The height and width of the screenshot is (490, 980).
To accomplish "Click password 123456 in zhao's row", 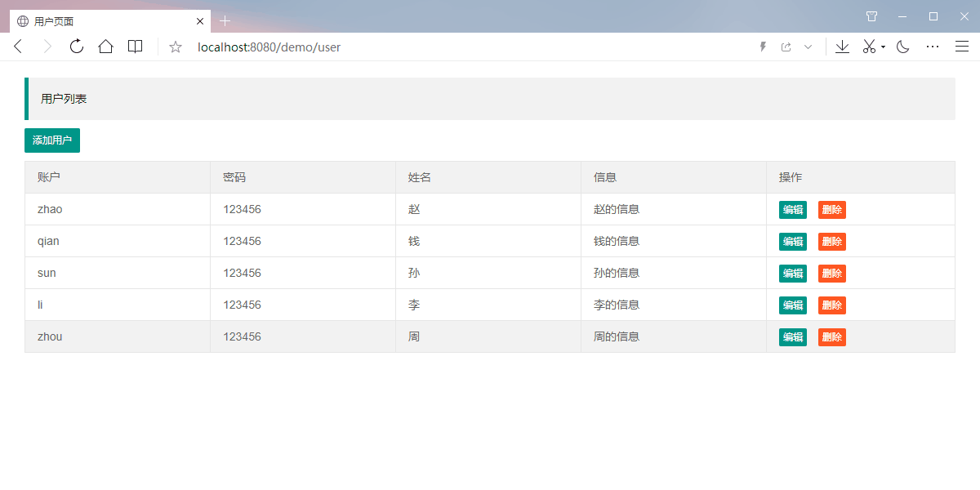I will [x=242, y=209].
